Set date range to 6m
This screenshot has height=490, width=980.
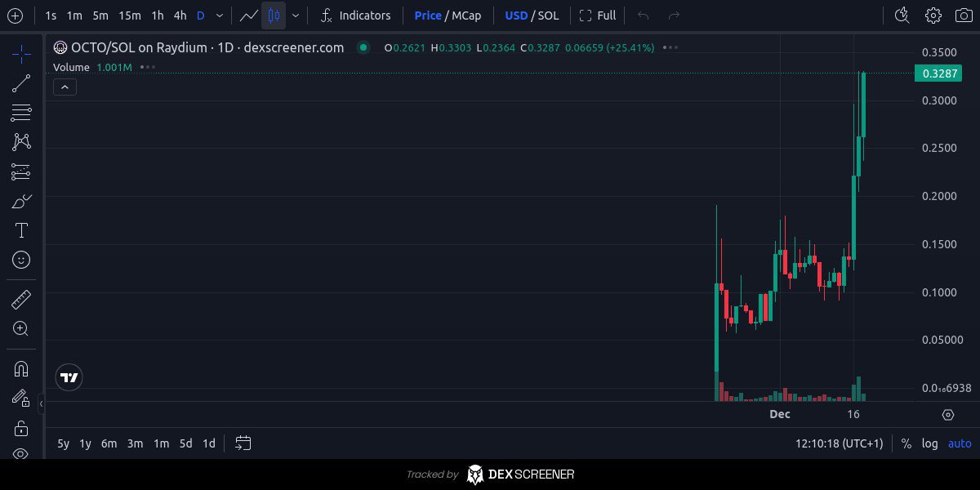coord(109,443)
